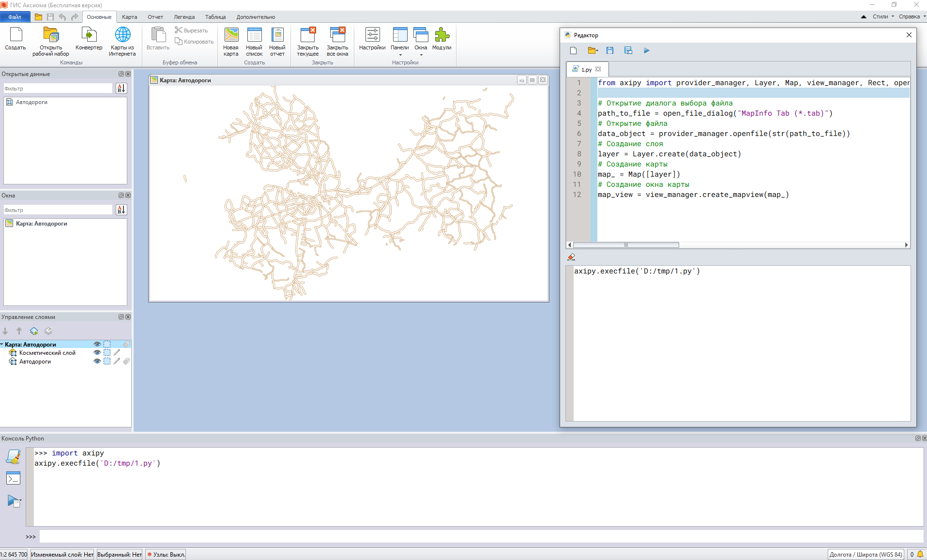Toggle Узлы: Выкл. in status bar

(166, 554)
